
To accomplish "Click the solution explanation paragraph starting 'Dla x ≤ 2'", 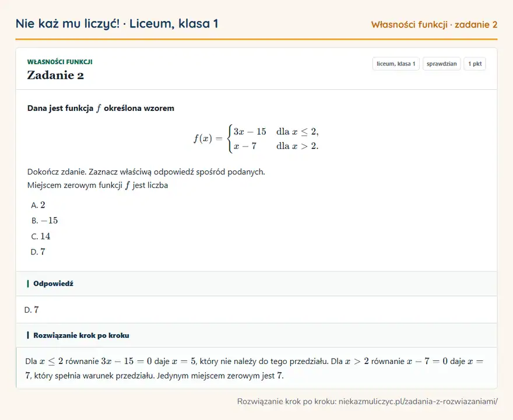I will 254,368.
